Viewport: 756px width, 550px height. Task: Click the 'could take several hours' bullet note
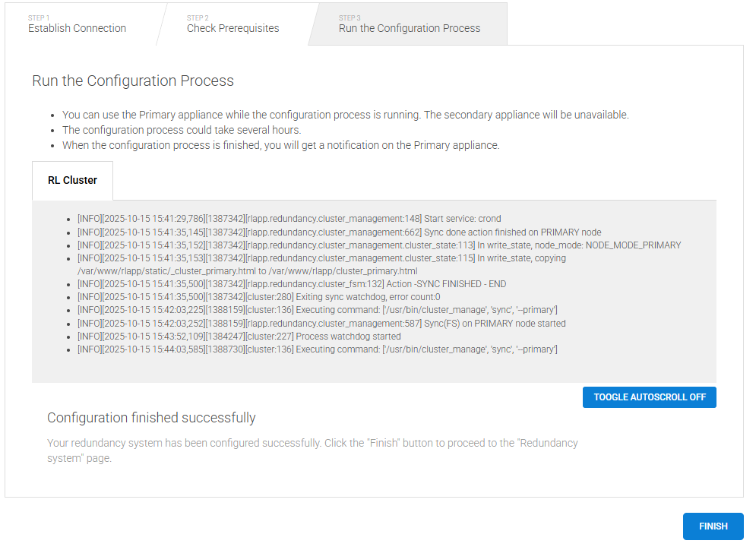click(182, 130)
